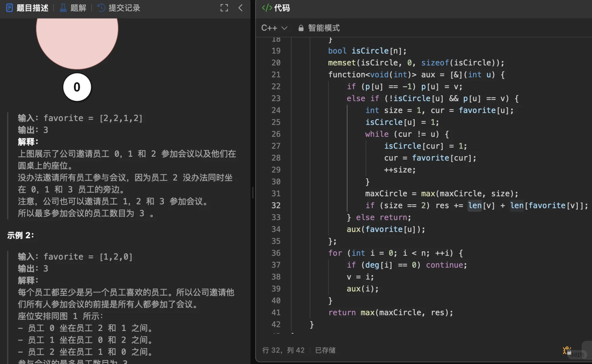Open the C++ language dropdown
Screen dimensions: 592x364
click(274, 28)
